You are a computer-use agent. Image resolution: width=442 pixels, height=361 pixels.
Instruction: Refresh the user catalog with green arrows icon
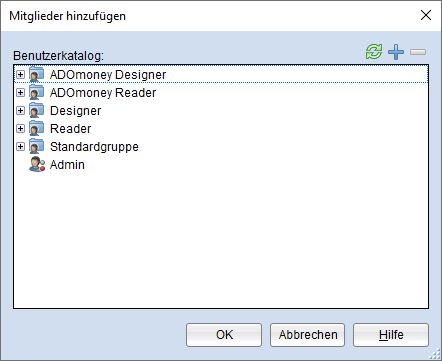374,52
